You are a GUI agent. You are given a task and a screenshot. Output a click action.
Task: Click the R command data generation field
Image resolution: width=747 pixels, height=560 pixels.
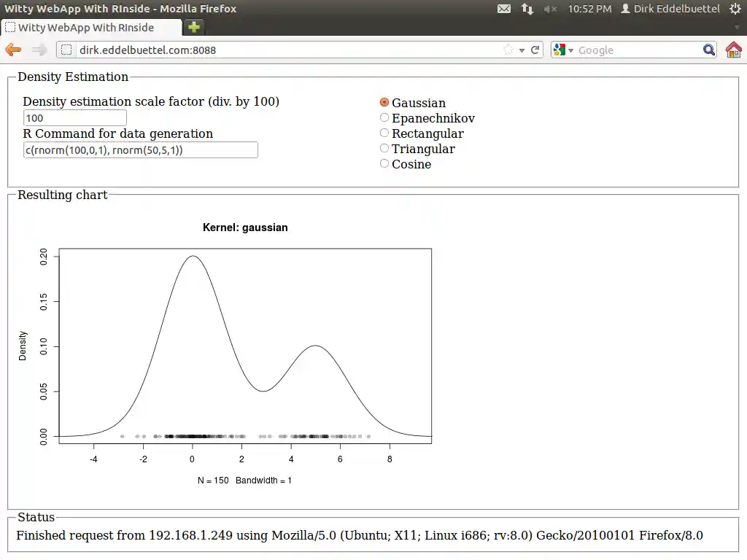click(141, 150)
